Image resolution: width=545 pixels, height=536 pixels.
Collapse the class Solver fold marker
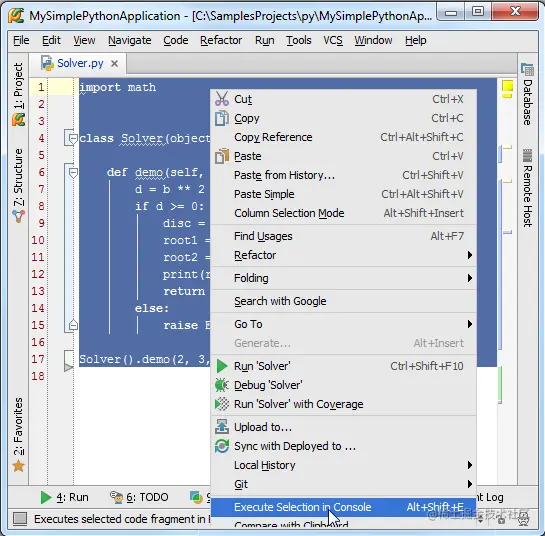pos(73,139)
